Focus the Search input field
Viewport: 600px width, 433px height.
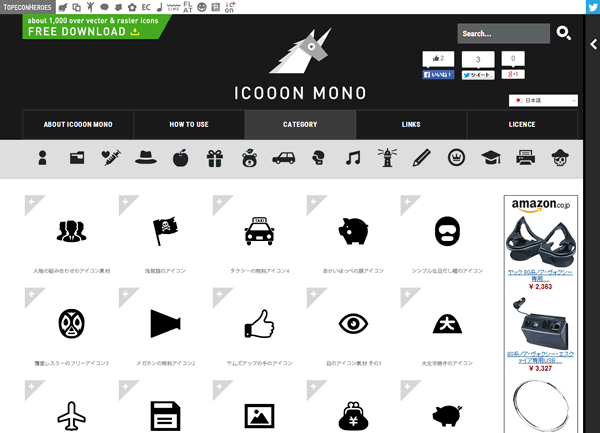tap(504, 34)
